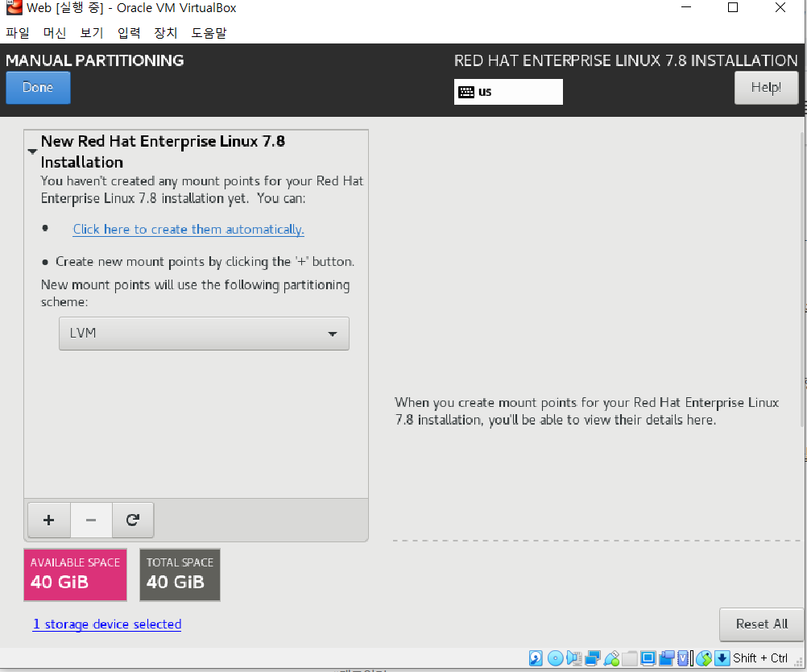Open the 파일 menu
The width and height of the screenshot is (807, 672).
click(18, 33)
